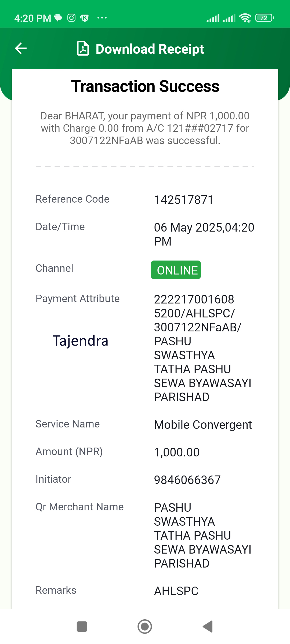Tap the three-dots notification overflow

pos(102,18)
